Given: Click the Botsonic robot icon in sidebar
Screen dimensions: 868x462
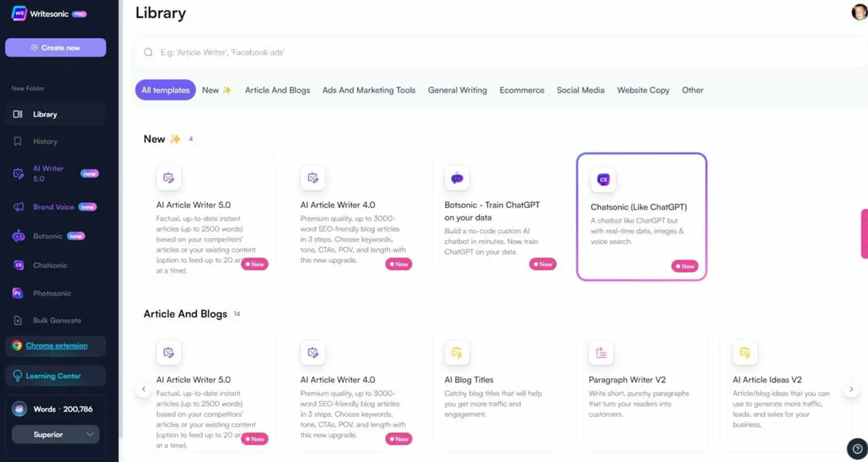Looking at the screenshot, I should (18, 236).
